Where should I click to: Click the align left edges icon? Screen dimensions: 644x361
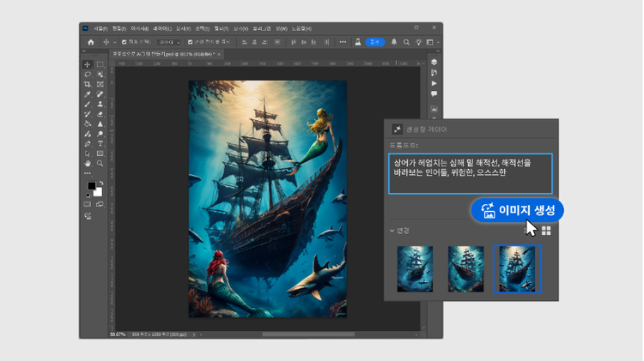[x=245, y=42]
